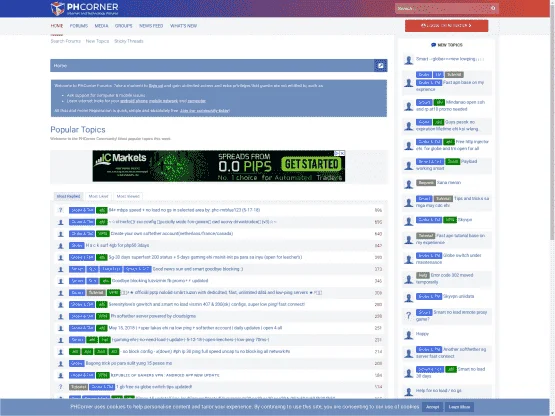Image resolution: width=555 pixels, height=416 pixels.
Task: Click the red Log in or register button
Action: 446,25
